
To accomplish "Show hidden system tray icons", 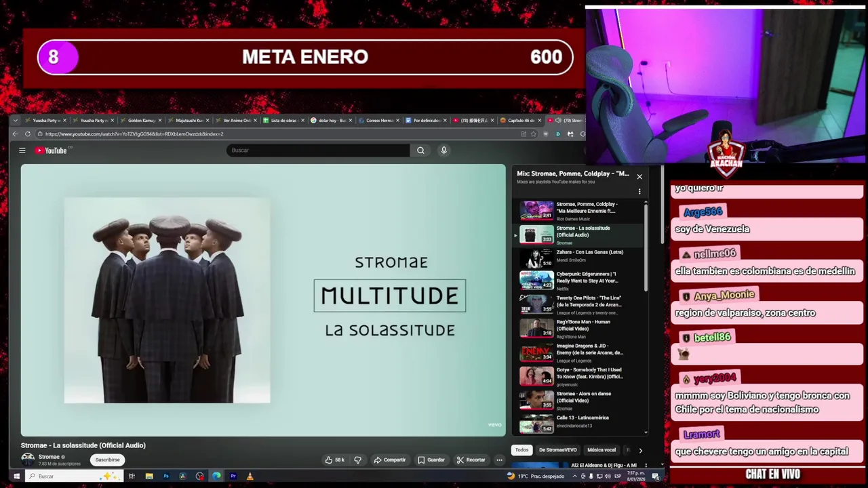I will tap(574, 476).
